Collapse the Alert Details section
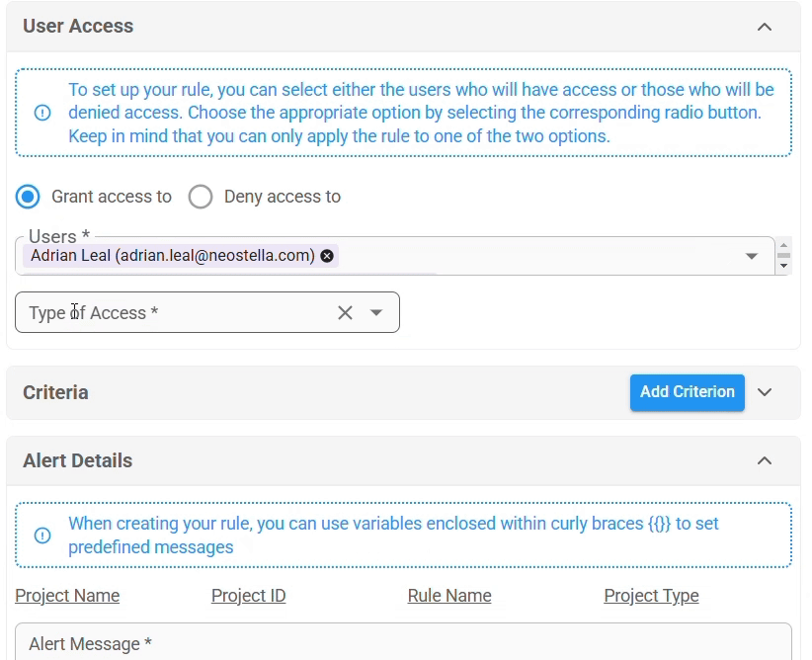 tap(765, 460)
